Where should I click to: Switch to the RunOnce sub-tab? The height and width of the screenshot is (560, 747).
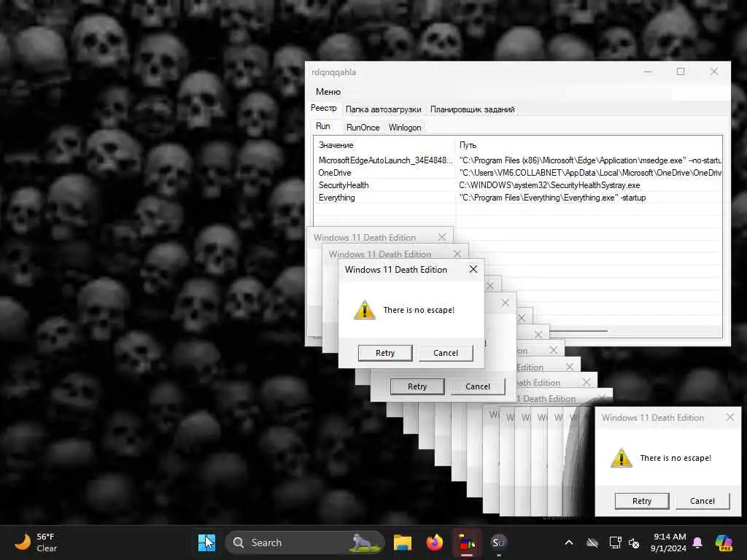click(363, 128)
